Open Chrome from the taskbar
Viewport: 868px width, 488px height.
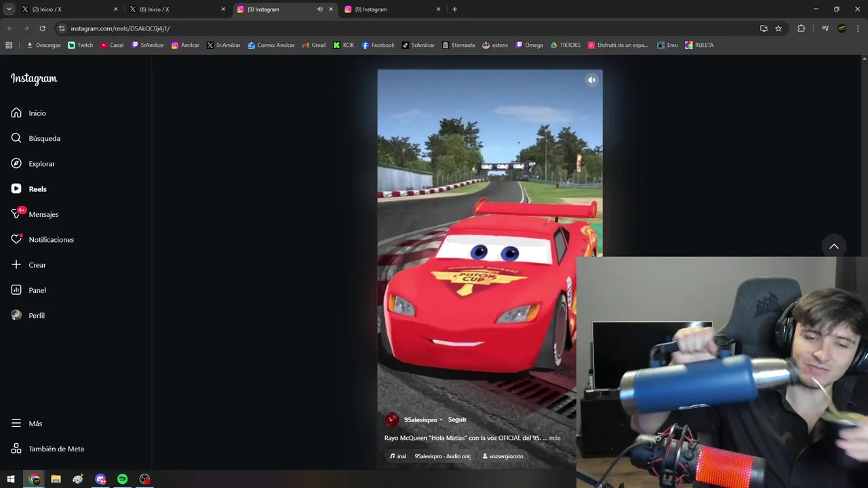(x=35, y=479)
